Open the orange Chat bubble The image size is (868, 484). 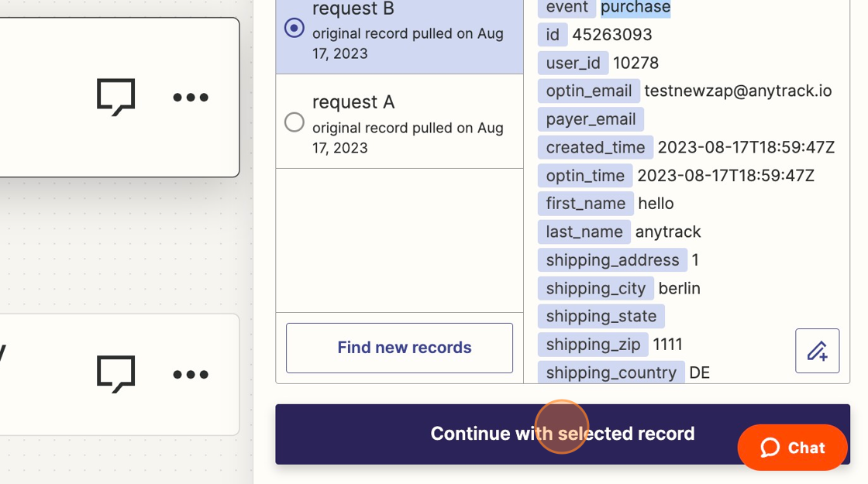[x=792, y=447]
